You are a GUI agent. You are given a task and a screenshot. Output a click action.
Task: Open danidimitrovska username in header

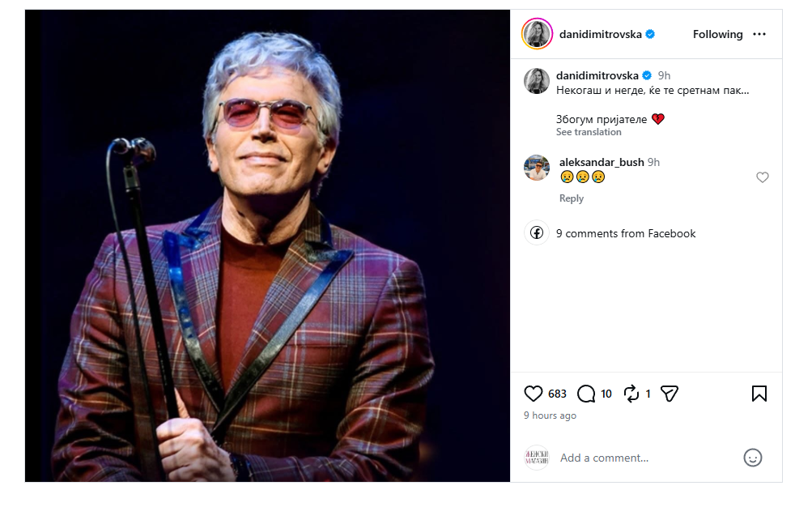(600, 34)
